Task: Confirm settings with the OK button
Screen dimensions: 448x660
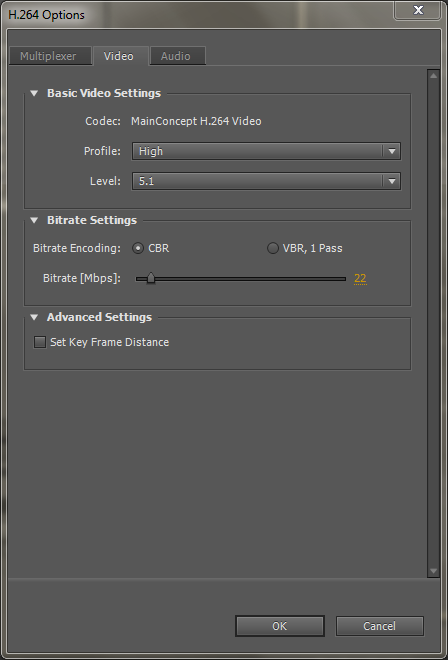Action: pos(280,626)
